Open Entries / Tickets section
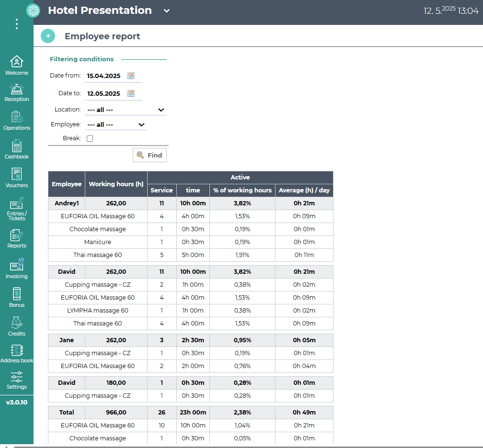Screen dimensions: 483x448 pyautogui.click(x=17, y=209)
